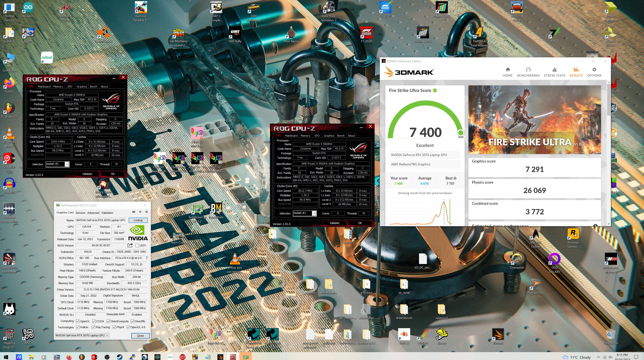Click the Lookup button in GPU-Z
This screenshot has height=360, width=644.
(138, 220)
